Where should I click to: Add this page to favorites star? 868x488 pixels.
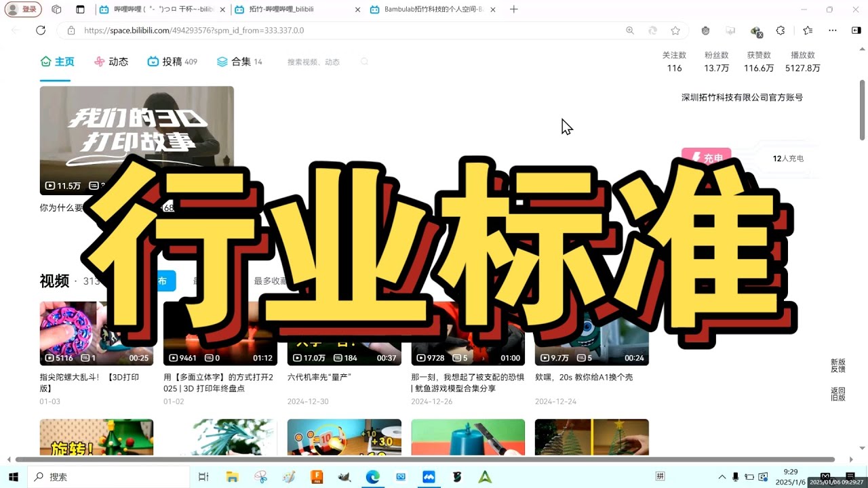(x=675, y=30)
